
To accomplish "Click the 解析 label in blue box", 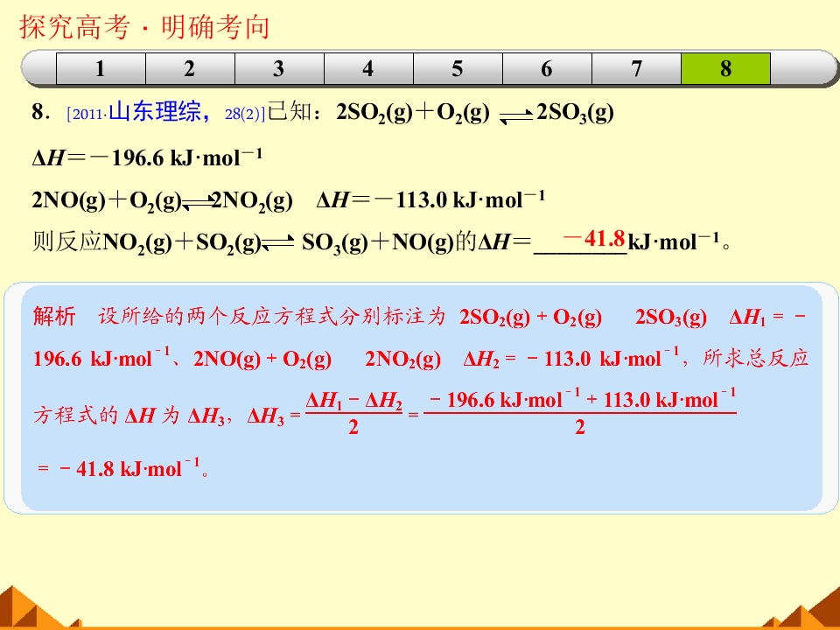I will click(x=54, y=316).
